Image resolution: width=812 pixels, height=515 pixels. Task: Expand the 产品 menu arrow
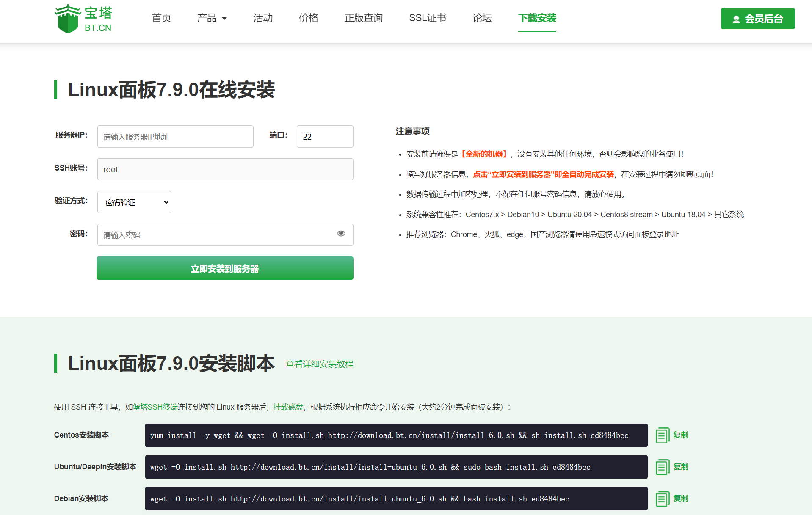coord(224,19)
